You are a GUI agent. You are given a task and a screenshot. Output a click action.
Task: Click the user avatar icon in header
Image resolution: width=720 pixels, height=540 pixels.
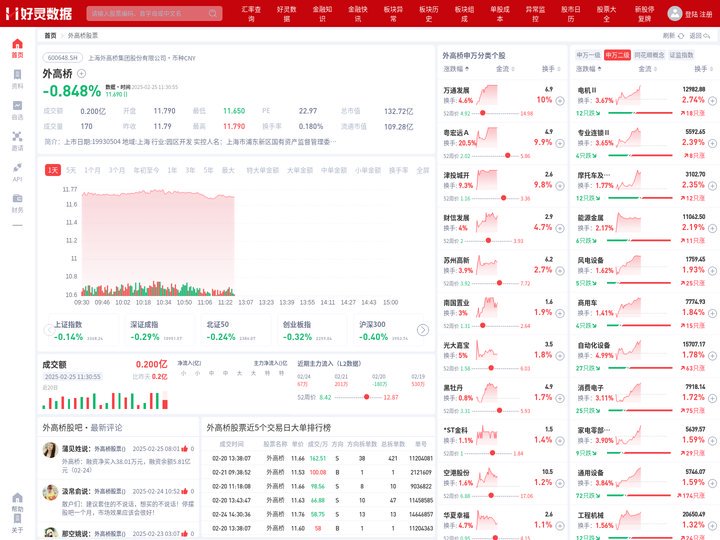pyautogui.click(x=675, y=13)
